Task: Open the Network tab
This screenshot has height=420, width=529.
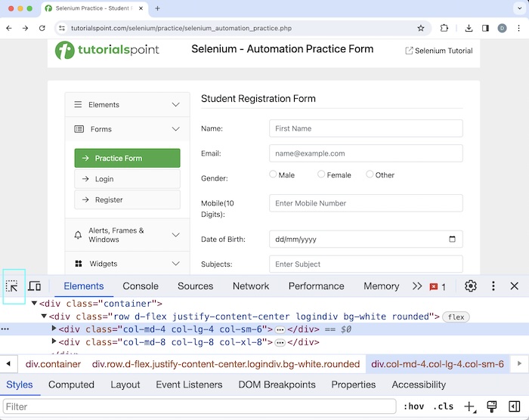Action: (251, 286)
